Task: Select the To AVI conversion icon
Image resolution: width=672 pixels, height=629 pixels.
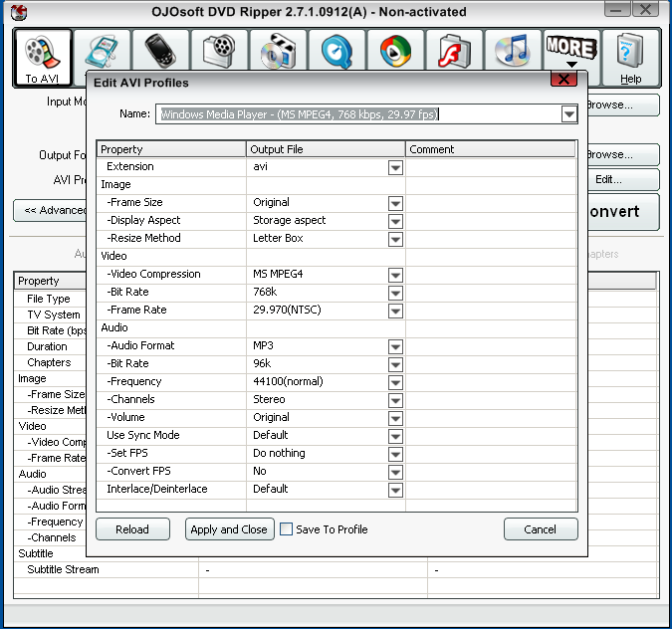Action: (x=43, y=58)
